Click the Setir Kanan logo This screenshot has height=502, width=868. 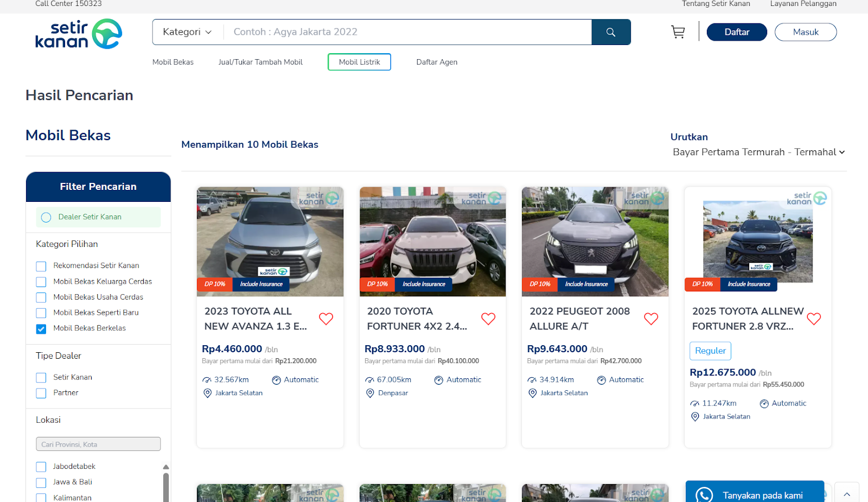[79, 34]
